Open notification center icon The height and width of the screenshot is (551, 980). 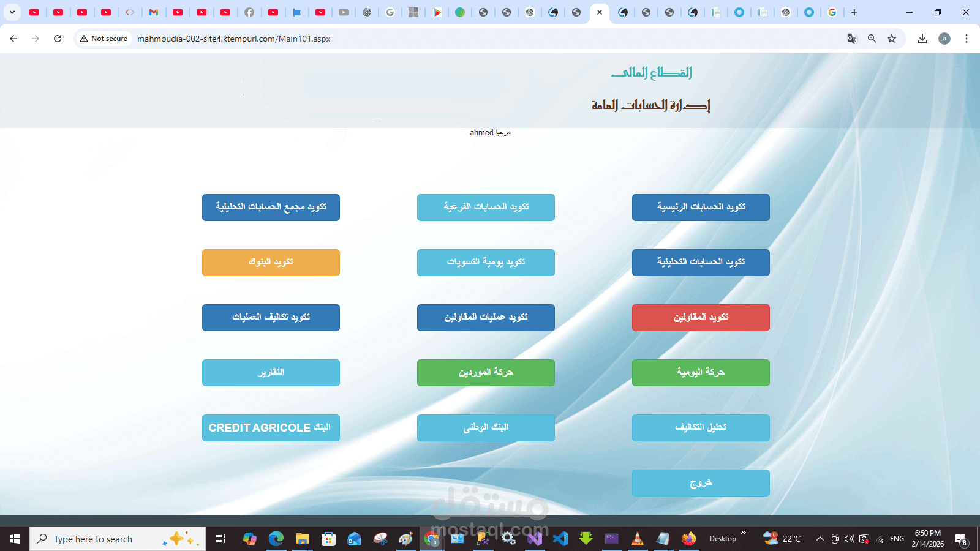click(x=960, y=539)
